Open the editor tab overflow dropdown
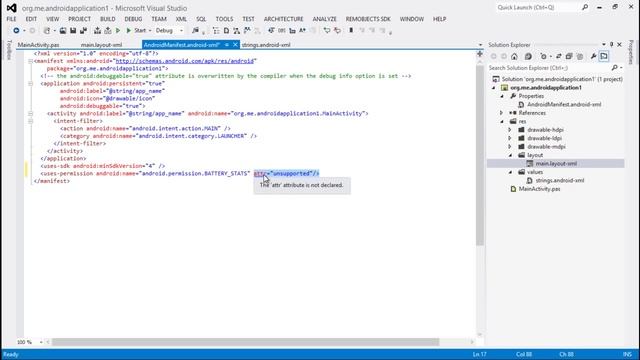 tap(480, 45)
